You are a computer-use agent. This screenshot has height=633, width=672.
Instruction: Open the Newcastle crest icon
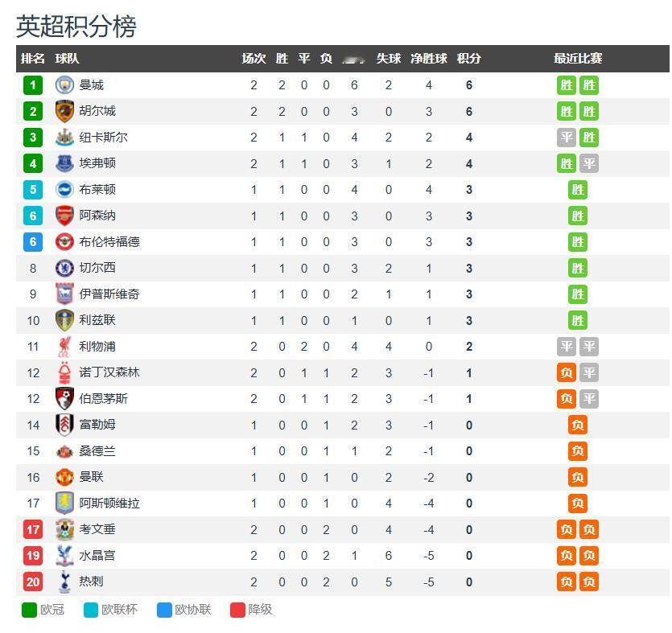click(x=64, y=138)
